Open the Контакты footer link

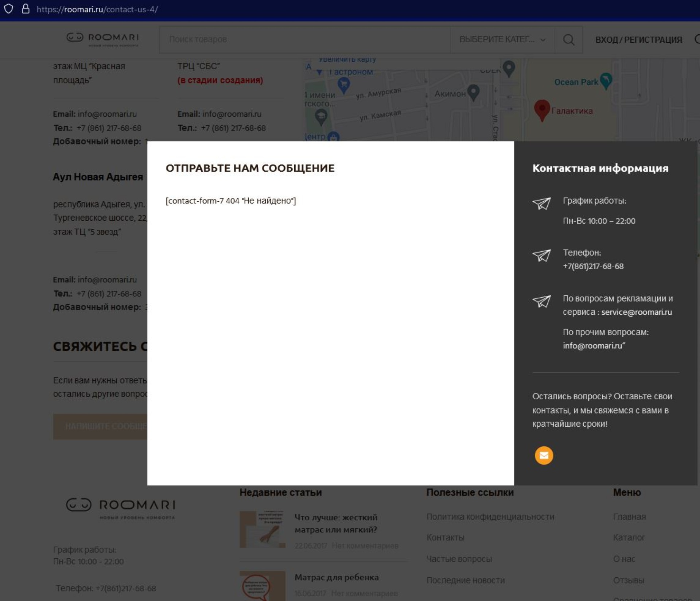(x=446, y=538)
